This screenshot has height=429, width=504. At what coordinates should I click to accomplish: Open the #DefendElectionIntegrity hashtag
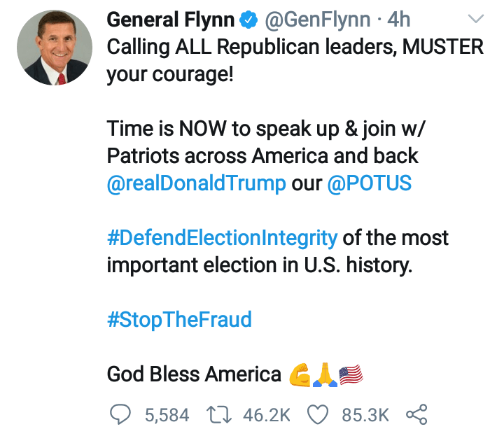(222, 238)
